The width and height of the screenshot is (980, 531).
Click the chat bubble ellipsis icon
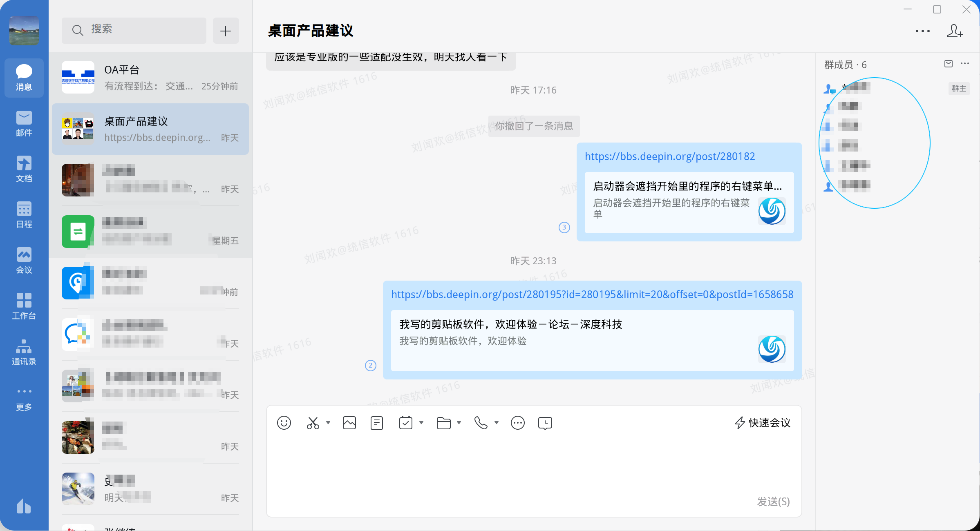[x=518, y=423]
